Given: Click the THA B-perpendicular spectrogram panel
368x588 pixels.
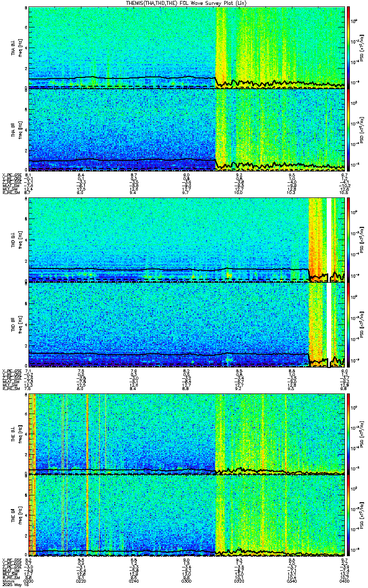Looking at the screenshot, I should (x=186, y=47).
